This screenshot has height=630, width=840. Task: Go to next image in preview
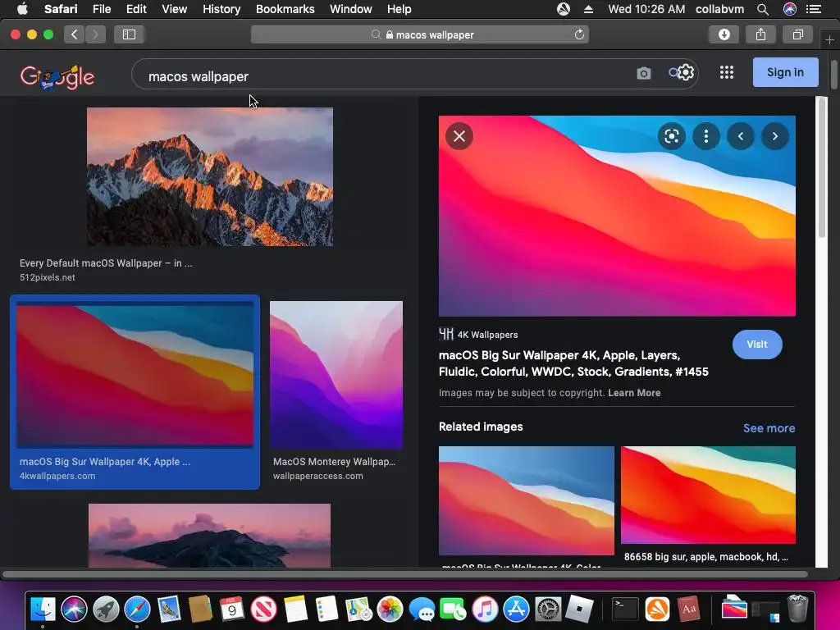774,136
